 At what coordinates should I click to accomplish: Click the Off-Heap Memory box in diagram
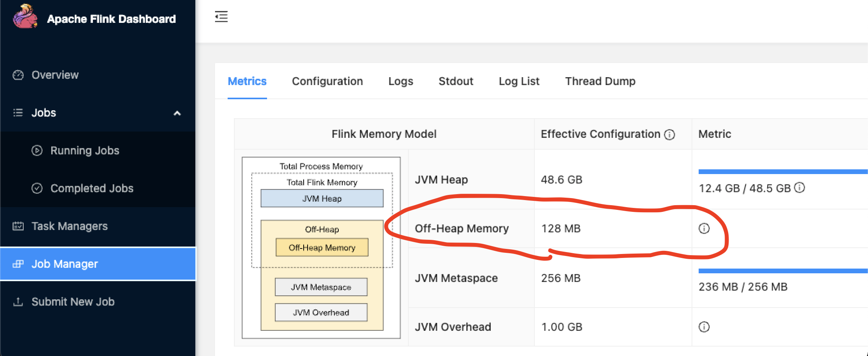coord(322,247)
